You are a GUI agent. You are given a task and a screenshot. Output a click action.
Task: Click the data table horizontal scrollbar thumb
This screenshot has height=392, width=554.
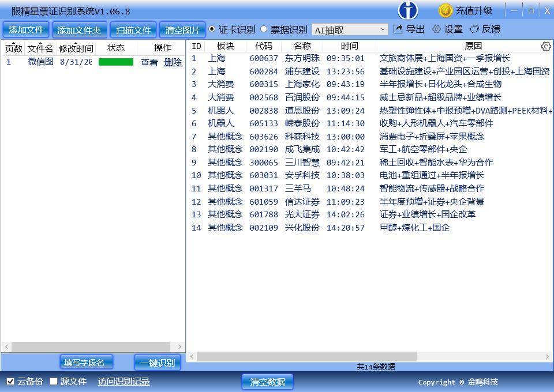(306, 356)
